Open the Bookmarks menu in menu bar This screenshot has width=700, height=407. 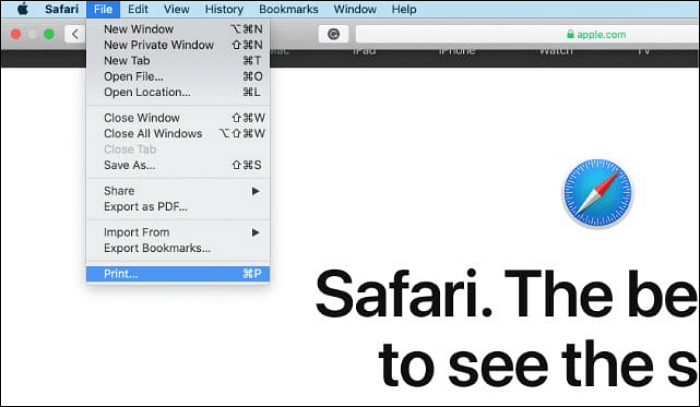[288, 9]
